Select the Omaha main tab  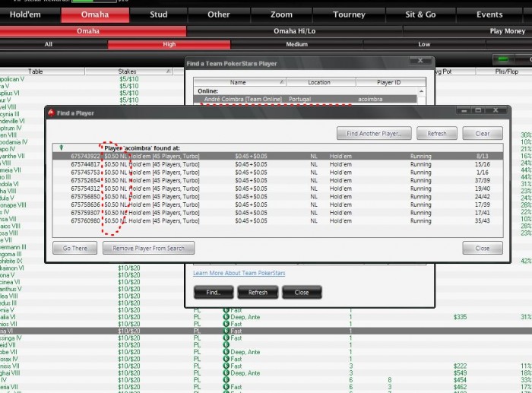point(95,14)
